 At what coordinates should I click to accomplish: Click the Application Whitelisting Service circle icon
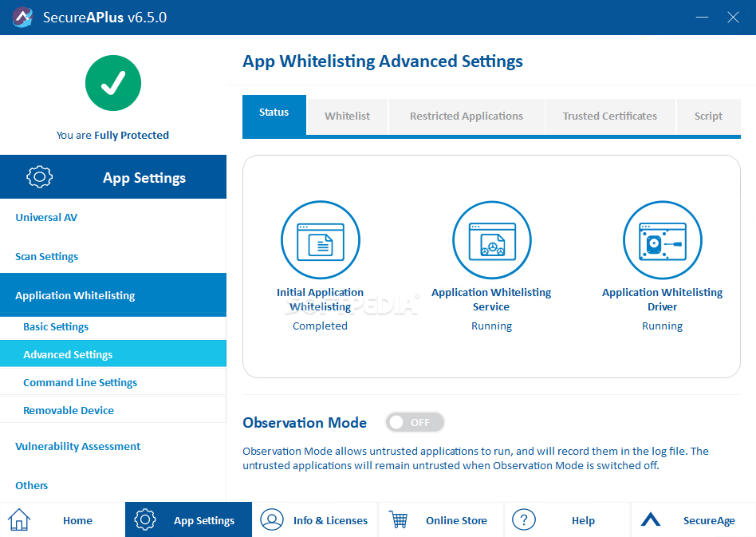click(x=492, y=240)
